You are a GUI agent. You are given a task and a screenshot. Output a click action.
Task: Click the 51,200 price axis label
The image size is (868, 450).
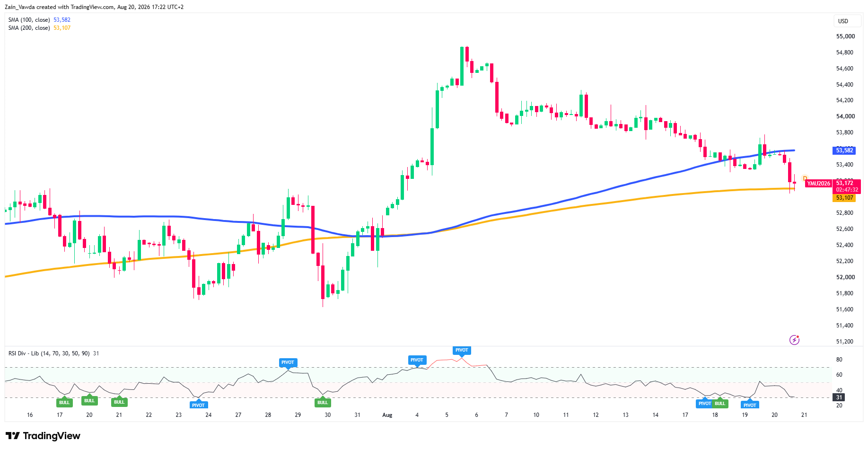845,342
